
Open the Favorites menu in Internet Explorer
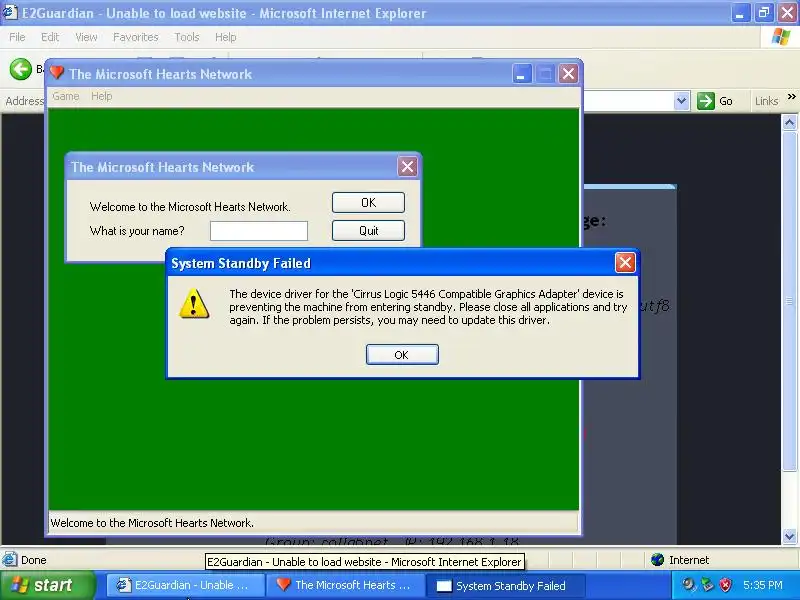tap(136, 37)
